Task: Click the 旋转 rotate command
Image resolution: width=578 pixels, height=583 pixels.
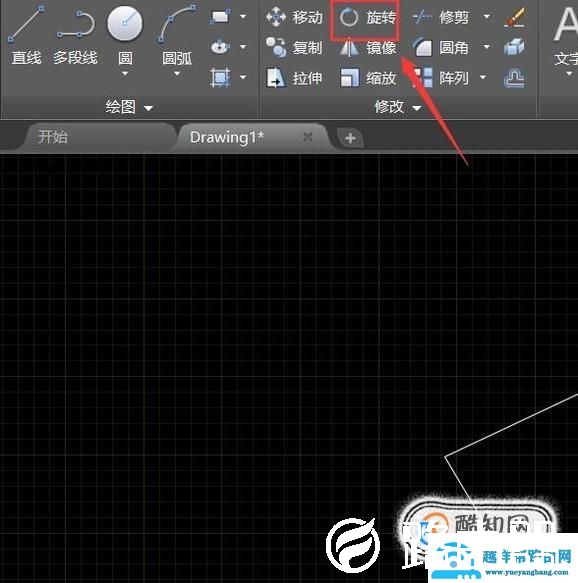Action: tap(367, 17)
